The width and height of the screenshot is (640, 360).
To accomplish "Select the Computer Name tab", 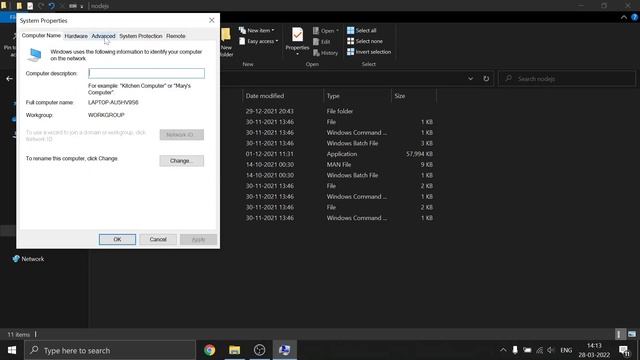I will pos(41,36).
